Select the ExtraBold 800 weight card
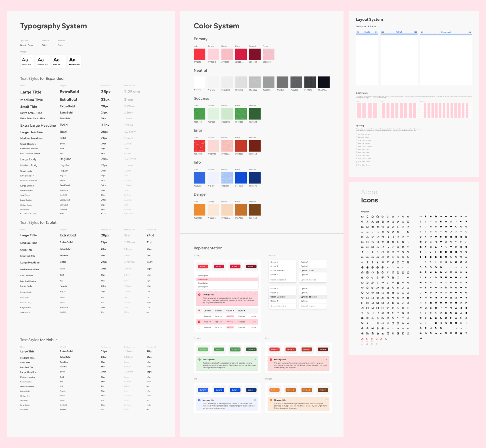This screenshot has width=486, height=448. point(75,61)
